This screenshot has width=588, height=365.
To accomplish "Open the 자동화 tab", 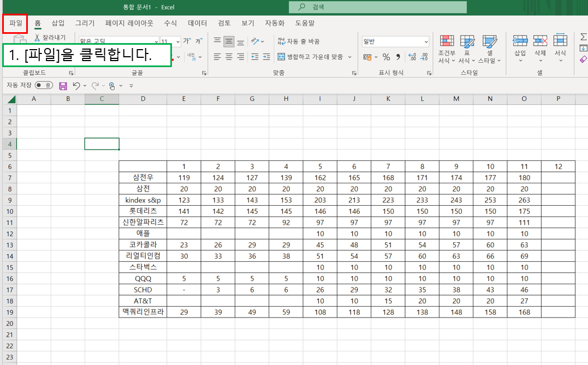I will (275, 23).
